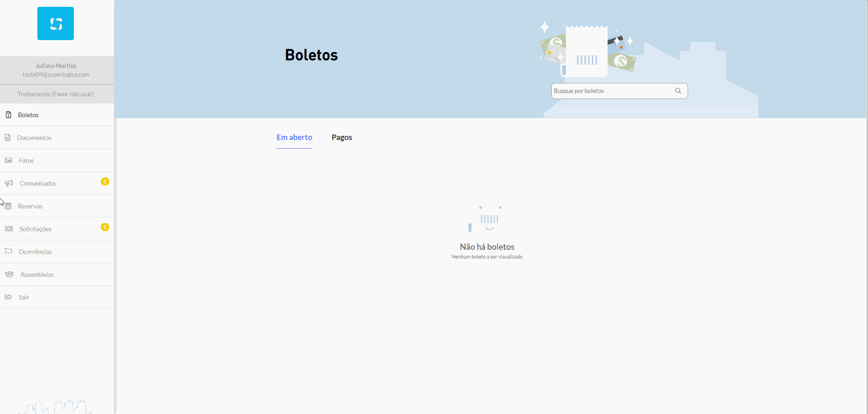Click the Solicitações ticket icon
868x414 pixels.
tap(9, 228)
